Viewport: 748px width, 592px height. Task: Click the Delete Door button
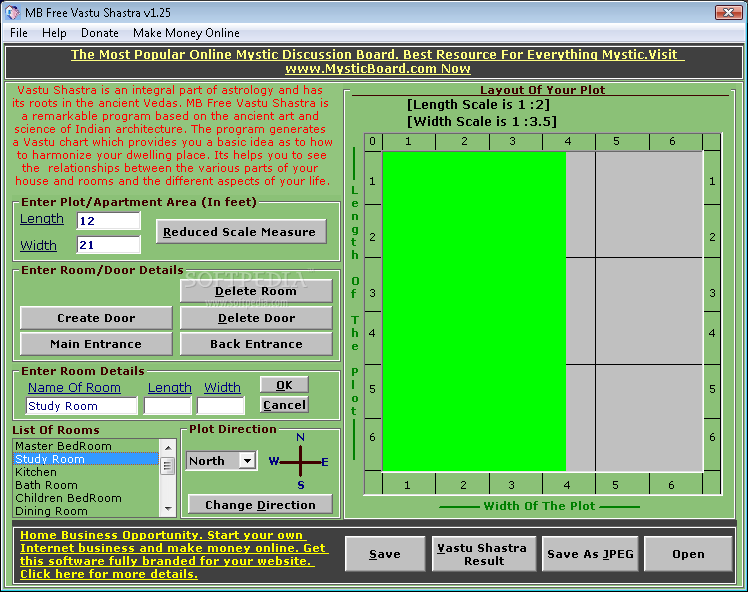click(256, 318)
